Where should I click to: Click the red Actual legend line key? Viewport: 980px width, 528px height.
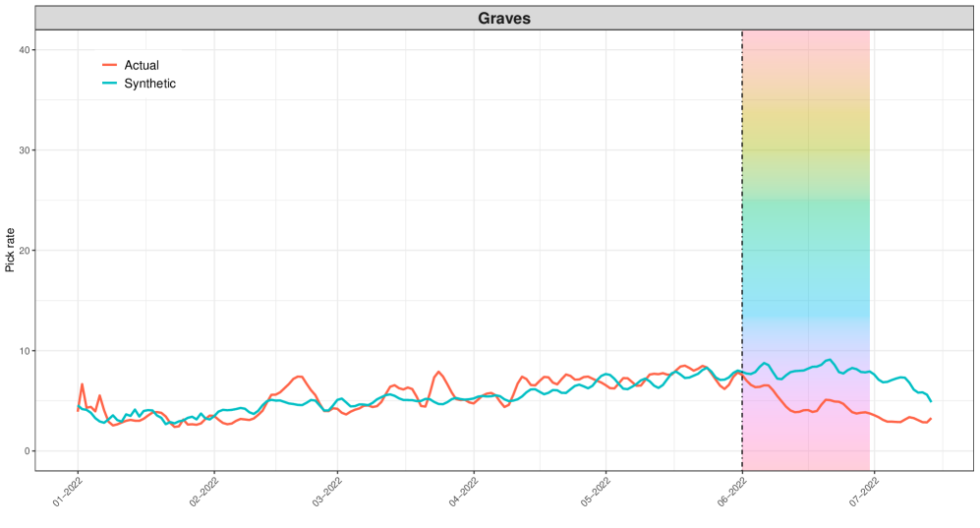pos(109,65)
